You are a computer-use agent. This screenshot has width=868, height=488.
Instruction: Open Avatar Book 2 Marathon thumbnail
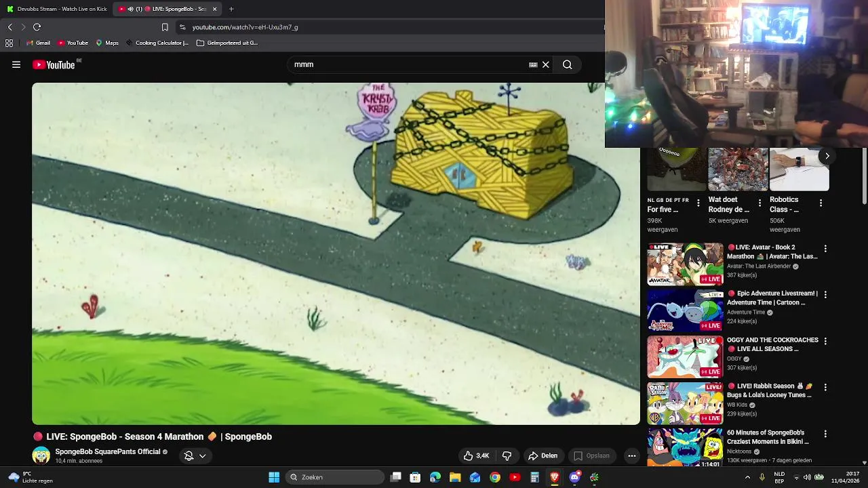685,264
